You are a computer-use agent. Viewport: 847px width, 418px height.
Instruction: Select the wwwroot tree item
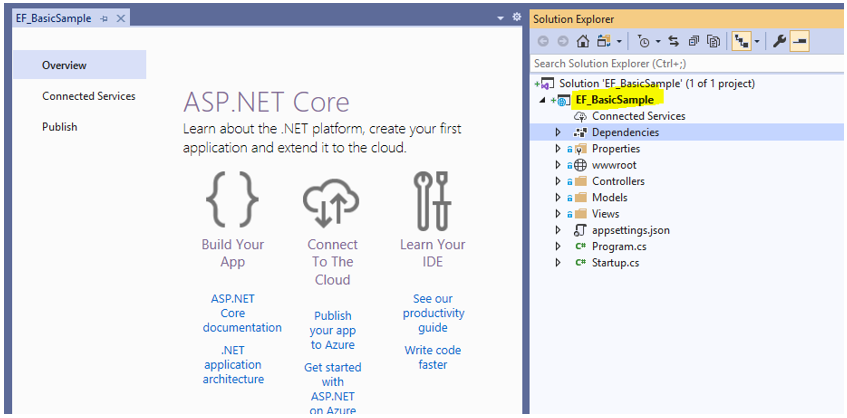tap(614, 165)
